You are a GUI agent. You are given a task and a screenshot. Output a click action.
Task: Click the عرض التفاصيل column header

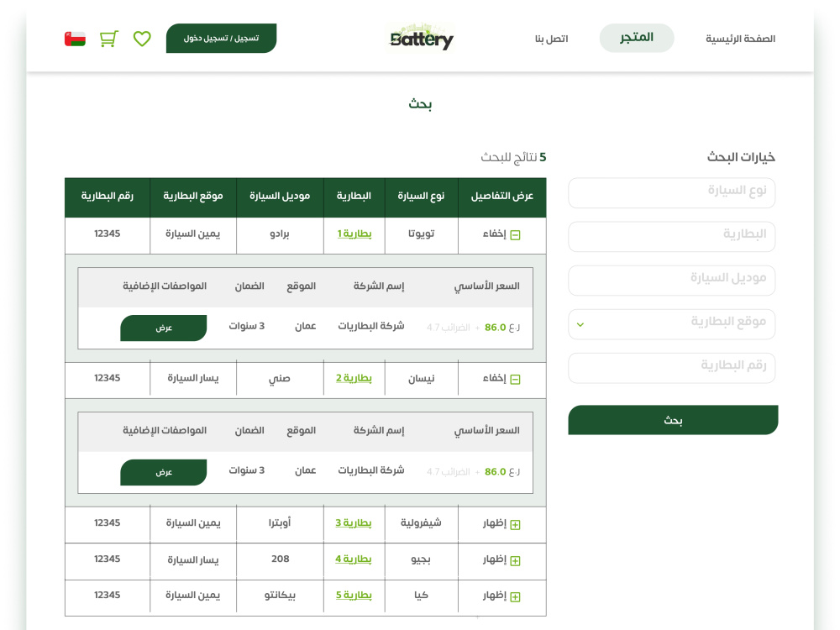tap(502, 196)
